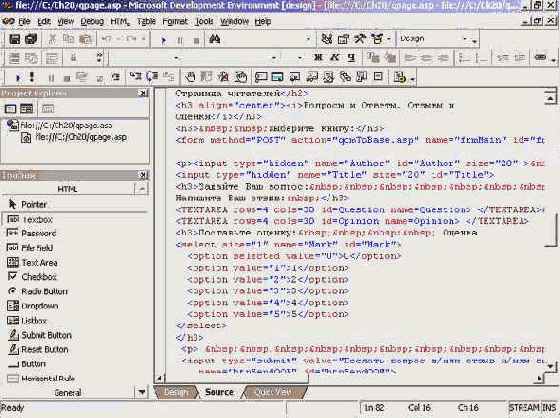The width and height of the screenshot is (560, 418).
Task: Open the Breakpoints window icon
Action: (x=241, y=76)
